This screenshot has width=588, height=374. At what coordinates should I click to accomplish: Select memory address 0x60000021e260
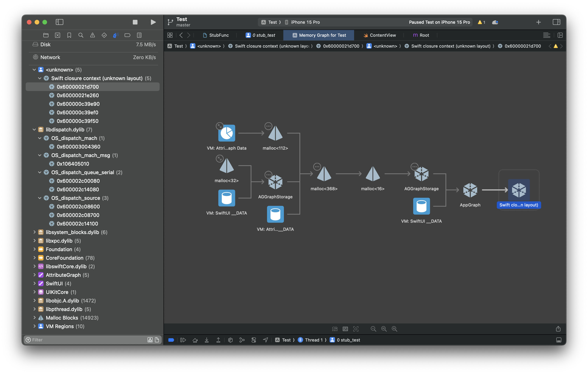(93, 95)
